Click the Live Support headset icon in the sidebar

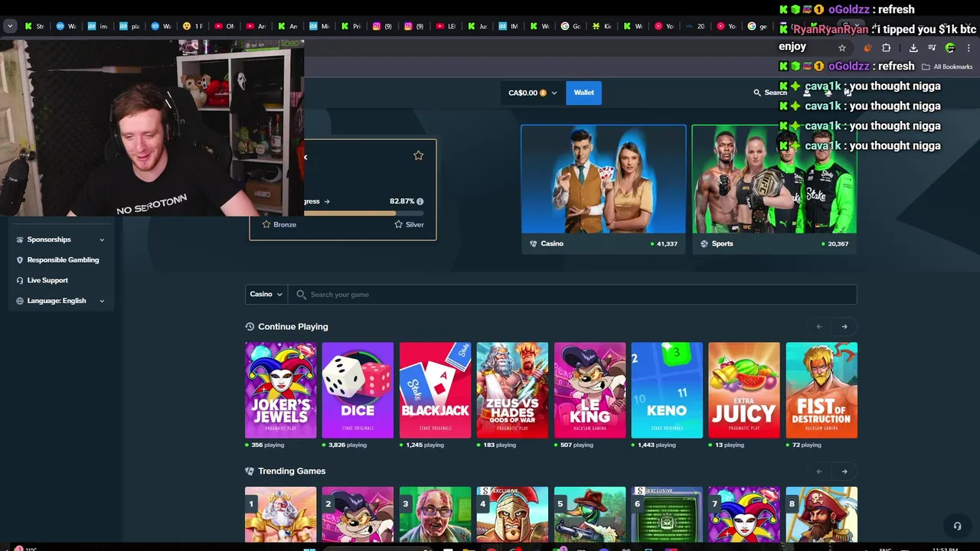[x=20, y=280]
